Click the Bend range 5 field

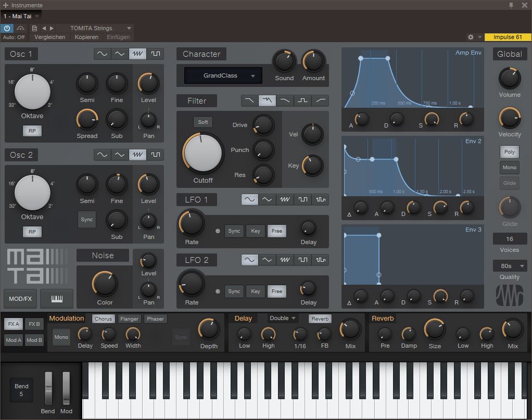pos(21,390)
